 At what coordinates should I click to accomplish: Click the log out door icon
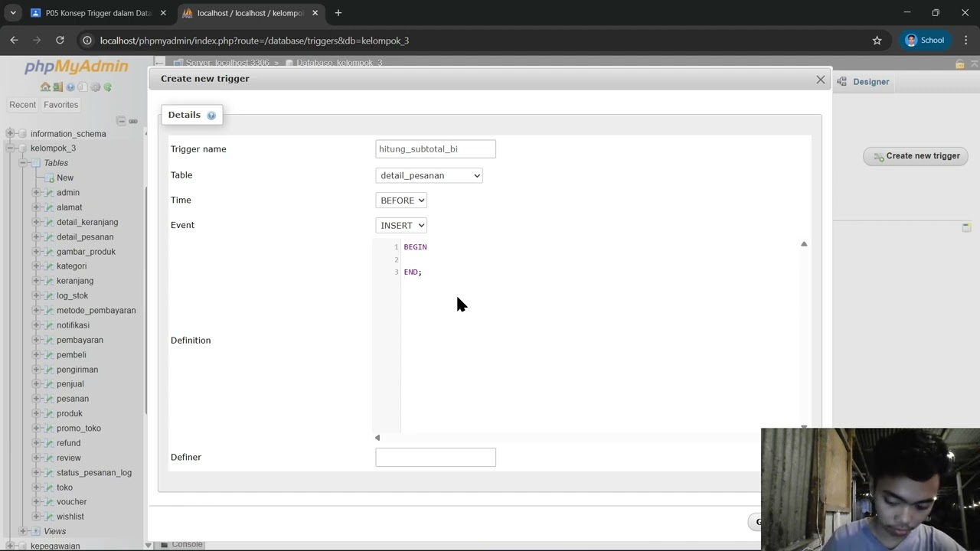coord(57,87)
